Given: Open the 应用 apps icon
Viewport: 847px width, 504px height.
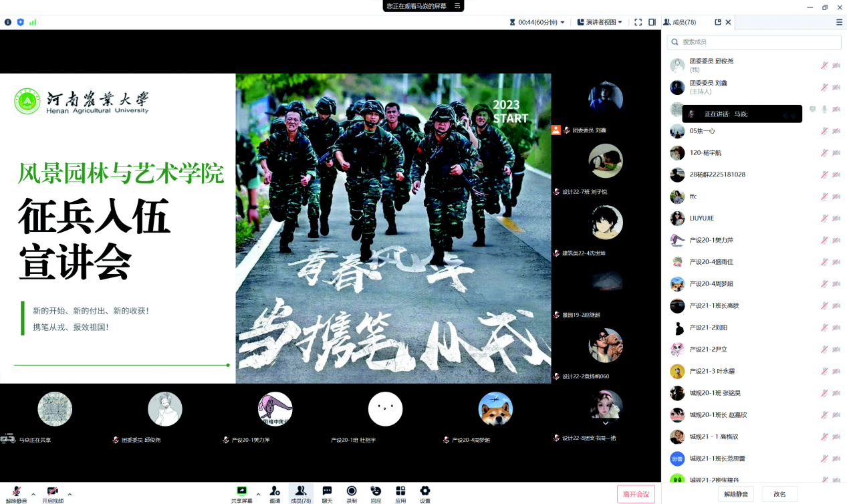Looking at the screenshot, I should click(400, 491).
